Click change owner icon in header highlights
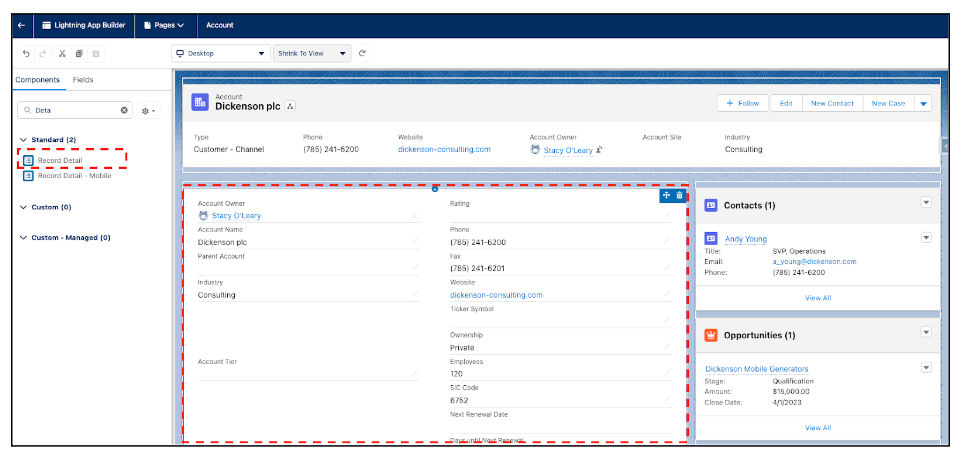Screen dimensions: 967x460 click(599, 150)
